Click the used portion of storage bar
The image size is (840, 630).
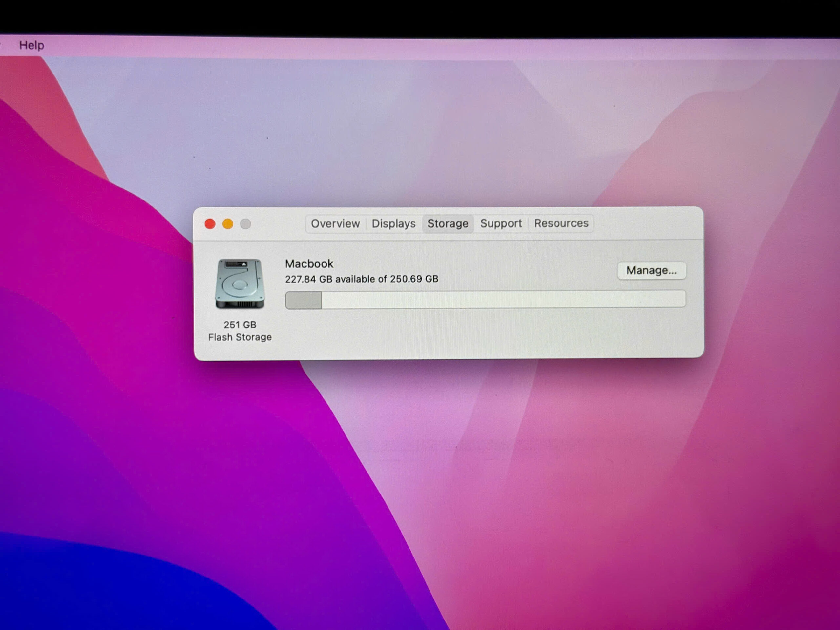[304, 300]
